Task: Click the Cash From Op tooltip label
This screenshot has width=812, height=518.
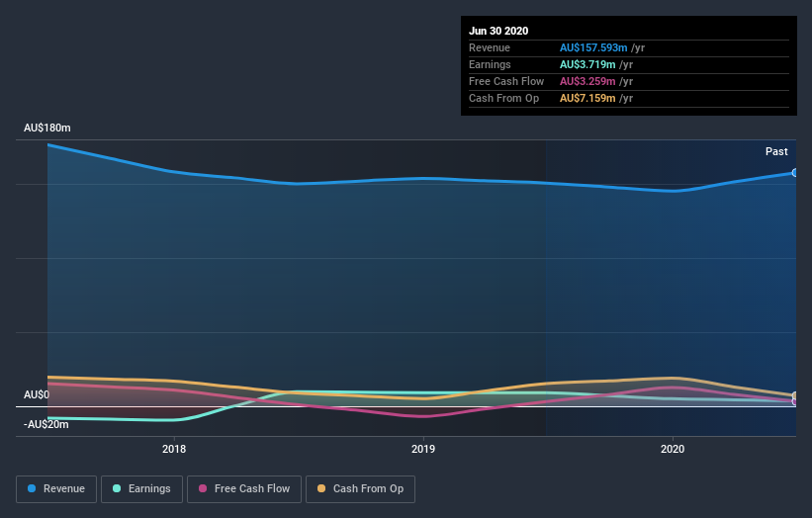Action: [503, 98]
